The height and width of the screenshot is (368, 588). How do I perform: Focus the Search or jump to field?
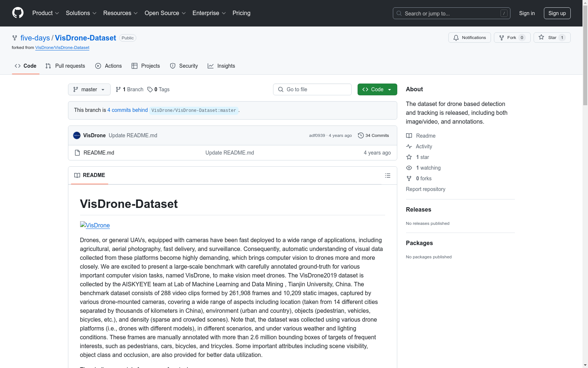click(452, 13)
